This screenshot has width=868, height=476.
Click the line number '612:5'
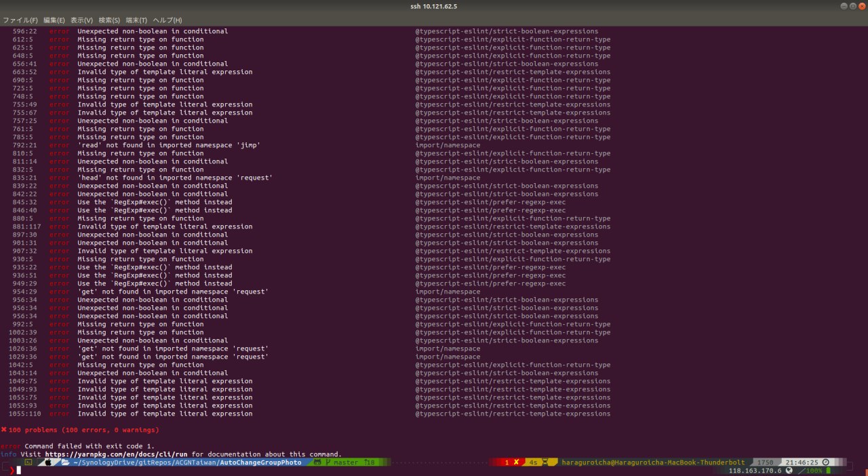(x=22, y=39)
